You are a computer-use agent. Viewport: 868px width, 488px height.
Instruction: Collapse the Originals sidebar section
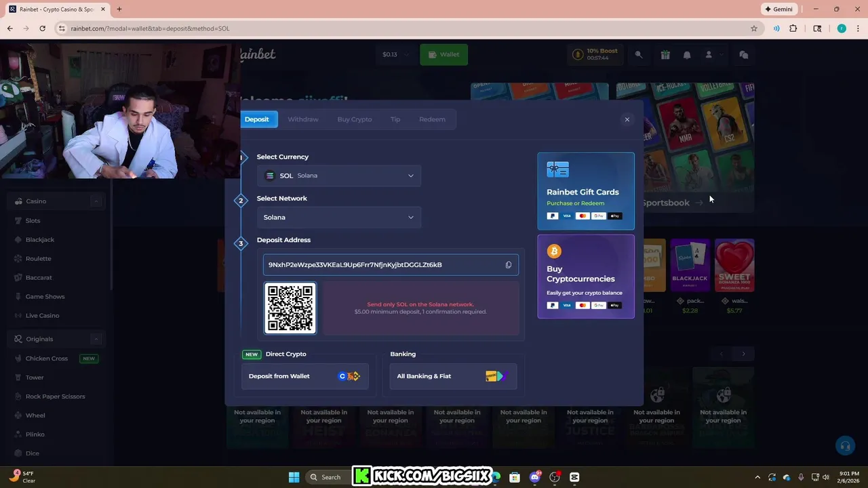(96, 339)
